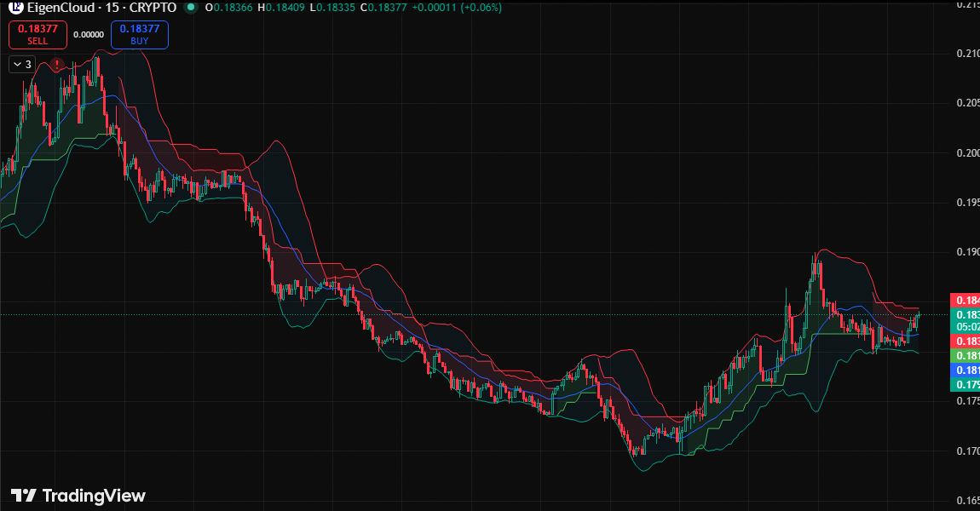
Task: Click the 0.205 price scale label
Action: 967,103
